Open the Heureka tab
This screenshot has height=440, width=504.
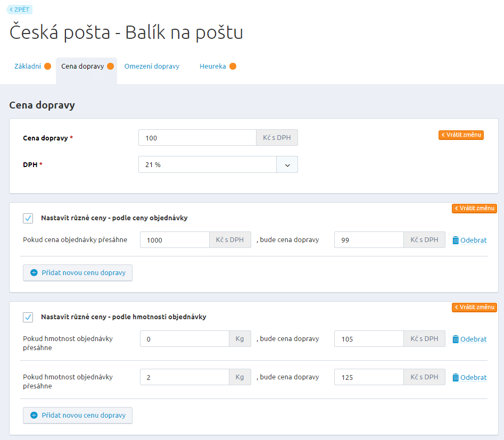(212, 66)
